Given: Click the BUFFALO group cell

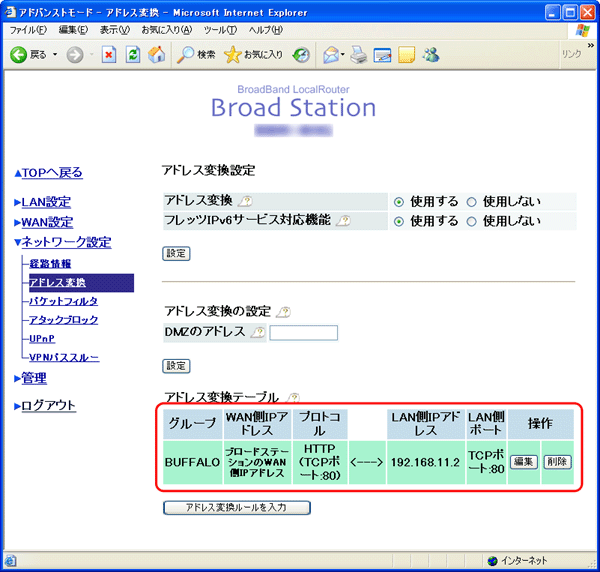Looking at the screenshot, I should tap(192, 463).
